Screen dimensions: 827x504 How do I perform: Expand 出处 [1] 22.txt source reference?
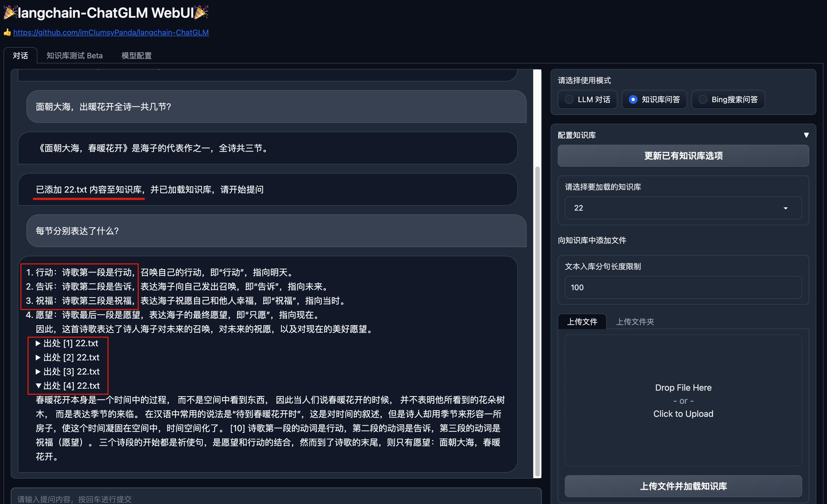[x=67, y=343]
